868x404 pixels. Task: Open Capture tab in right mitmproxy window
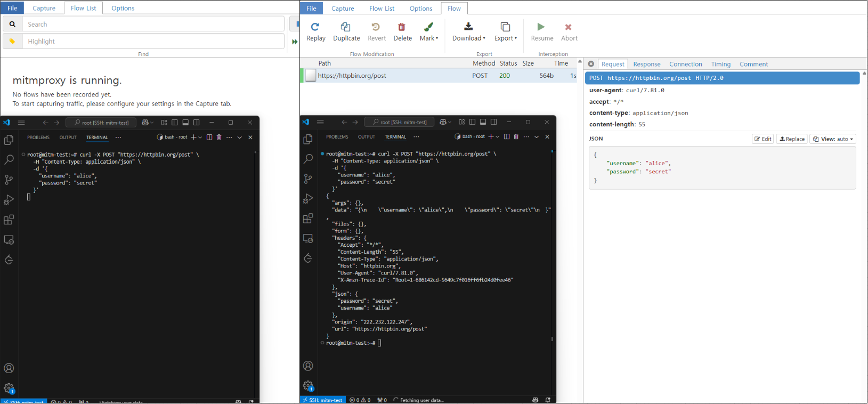click(343, 8)
